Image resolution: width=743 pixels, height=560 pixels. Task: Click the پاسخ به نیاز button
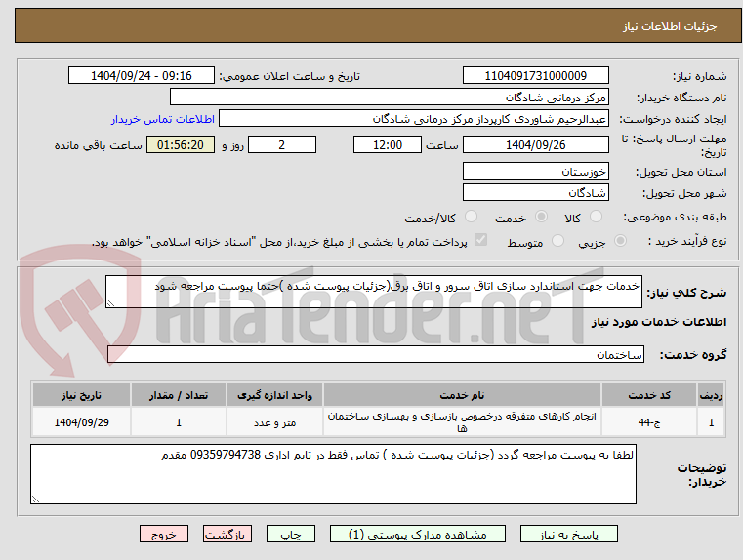point(568,534)
